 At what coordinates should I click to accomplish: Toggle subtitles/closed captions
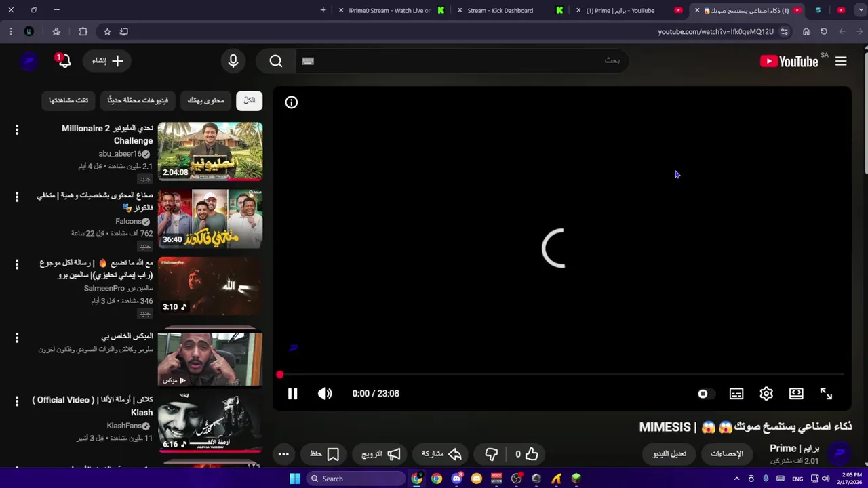tap(736, 394)
